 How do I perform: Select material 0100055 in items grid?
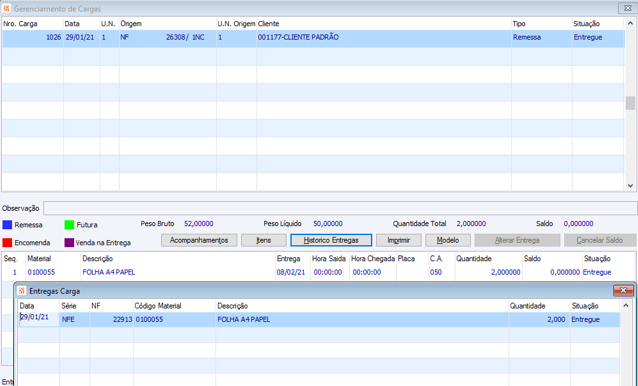41,272
